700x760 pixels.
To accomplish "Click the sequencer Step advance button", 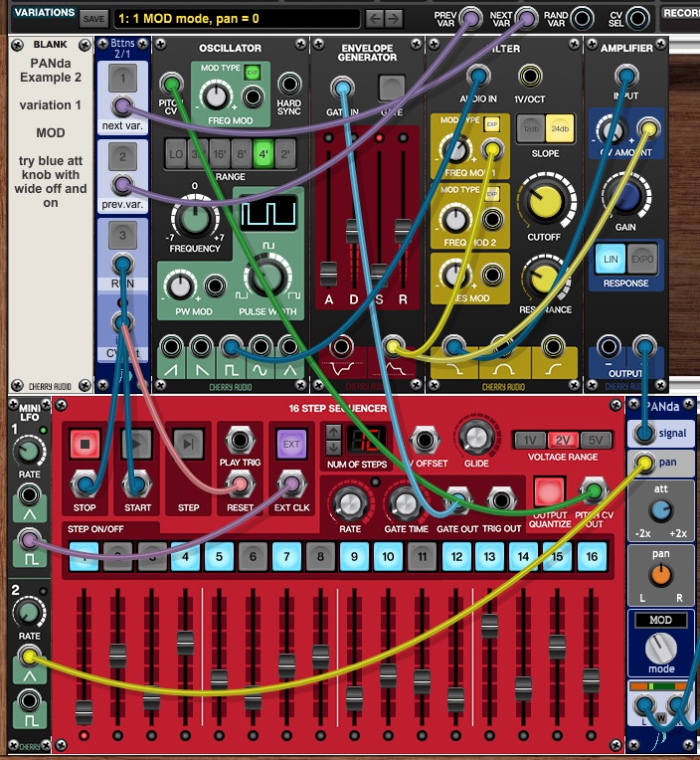I will tap(188, 444).
